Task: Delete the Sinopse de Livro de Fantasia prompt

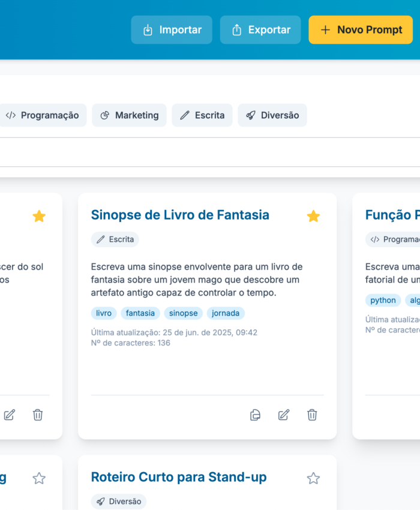Action: click(x=312, y=415)
